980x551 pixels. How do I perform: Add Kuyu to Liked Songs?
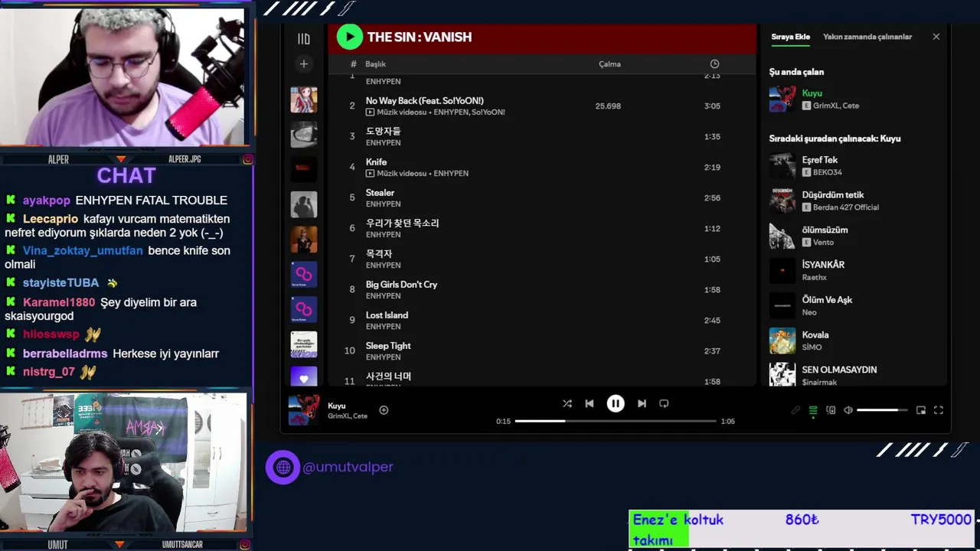click(384, 410)
